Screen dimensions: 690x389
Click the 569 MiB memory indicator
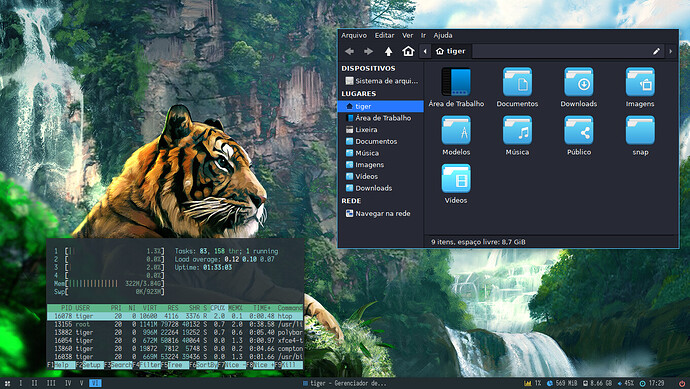pyautogui.click(x=562, y=383)
